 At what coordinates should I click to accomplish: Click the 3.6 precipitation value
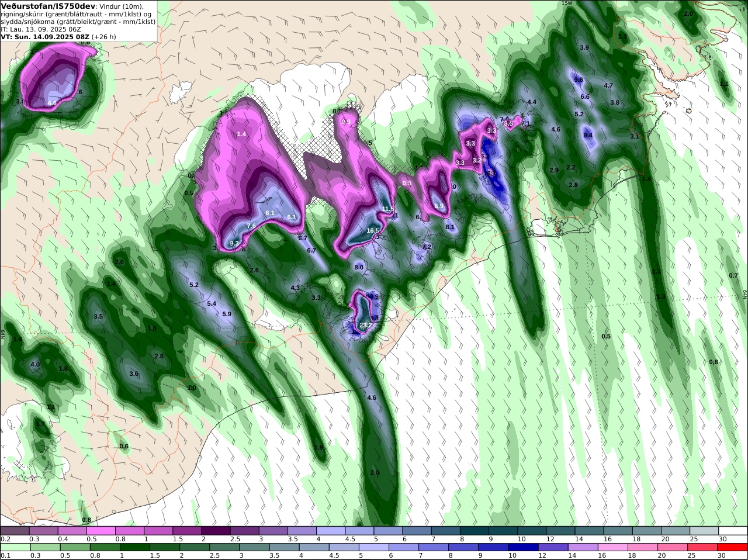coord(134,374)
